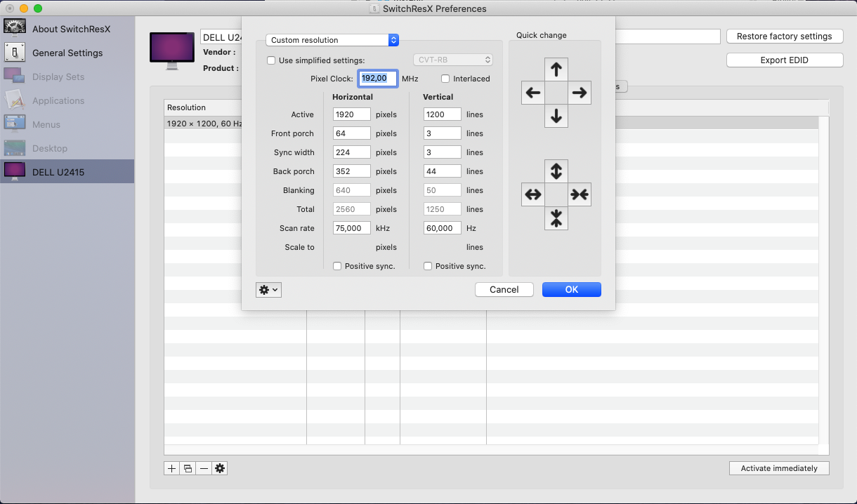Image resolution: width=857 pixels, height=504 pixels.
Task: Click the expand vertically arrow icon
Action: pos(556,171)
